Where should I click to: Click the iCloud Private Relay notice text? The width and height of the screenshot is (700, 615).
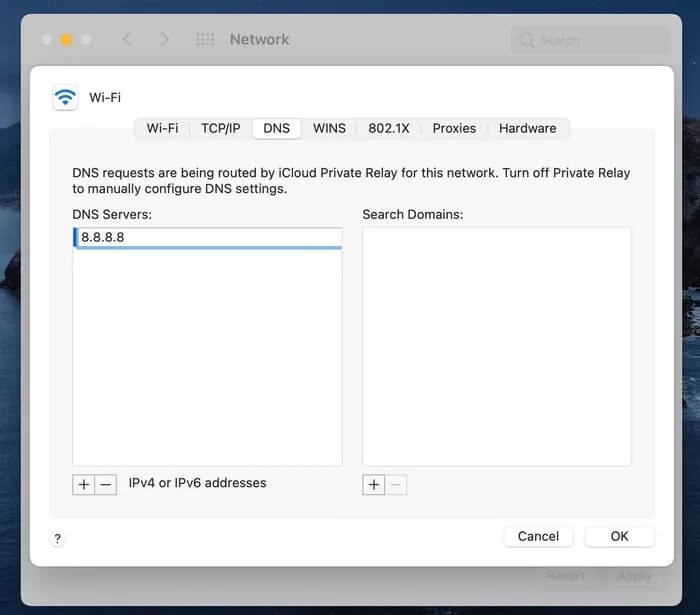(x=351, y=181)
